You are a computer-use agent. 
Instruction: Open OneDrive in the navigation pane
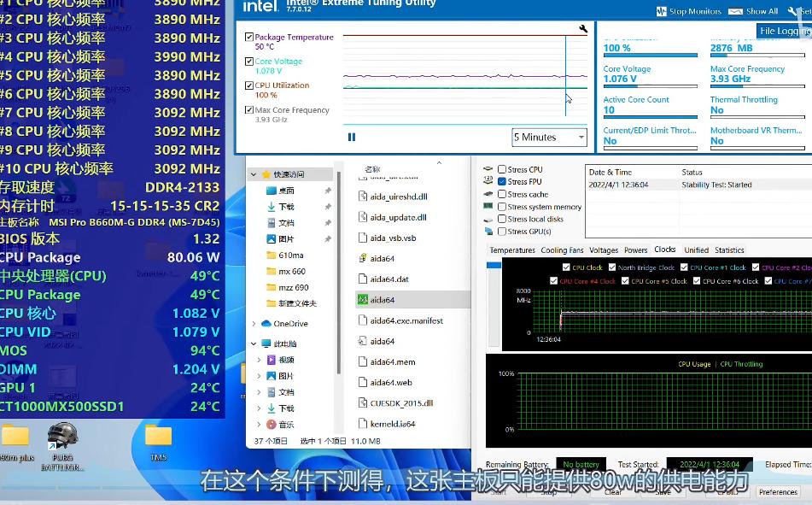(289, 324)
